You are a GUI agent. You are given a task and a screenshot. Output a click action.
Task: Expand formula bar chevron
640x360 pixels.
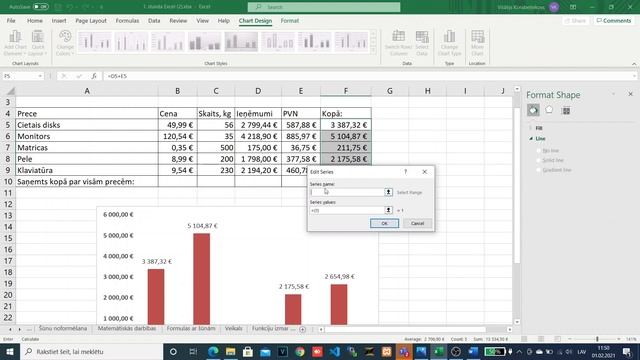pos(634,76)
